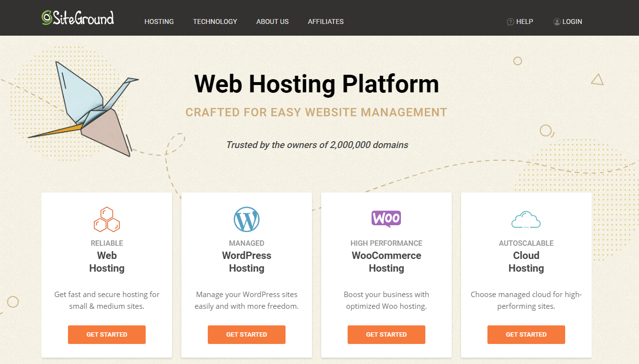639x364 pixels.
Task: Get started with WooCommerce Hosting
Action: (386, 335)
